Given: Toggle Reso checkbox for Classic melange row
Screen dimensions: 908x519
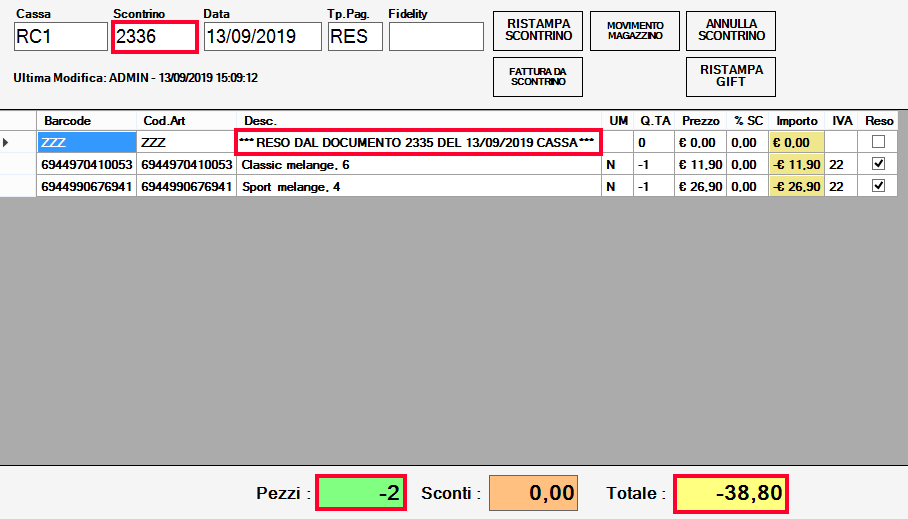Looking at the screenshot, I should pyautogui.click(x=878, y=164).
